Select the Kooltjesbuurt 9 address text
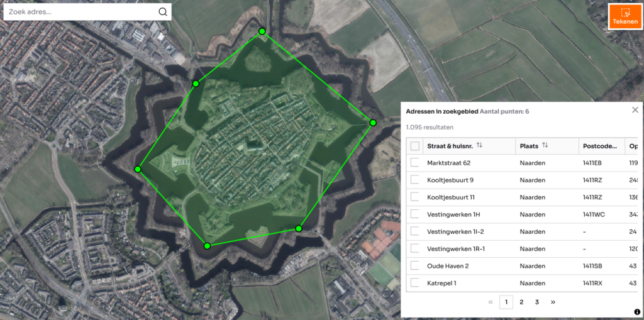 (x=450, y=180)
